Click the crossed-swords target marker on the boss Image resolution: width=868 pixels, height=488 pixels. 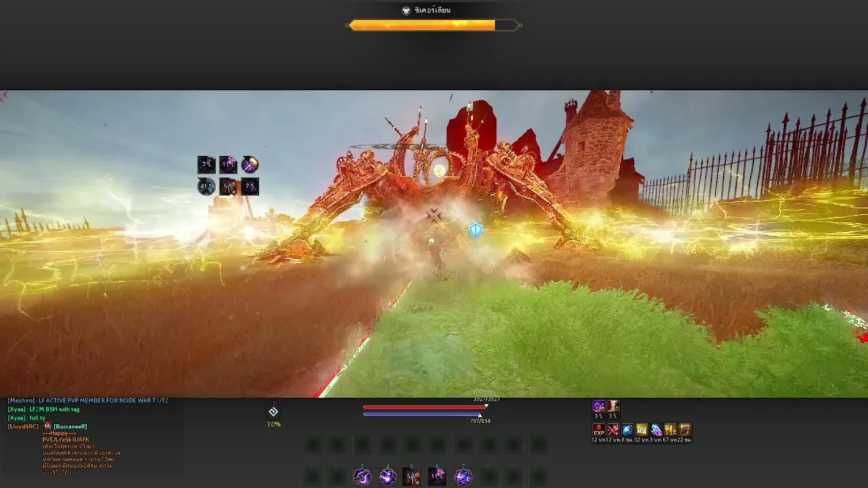tap(433, 216)
